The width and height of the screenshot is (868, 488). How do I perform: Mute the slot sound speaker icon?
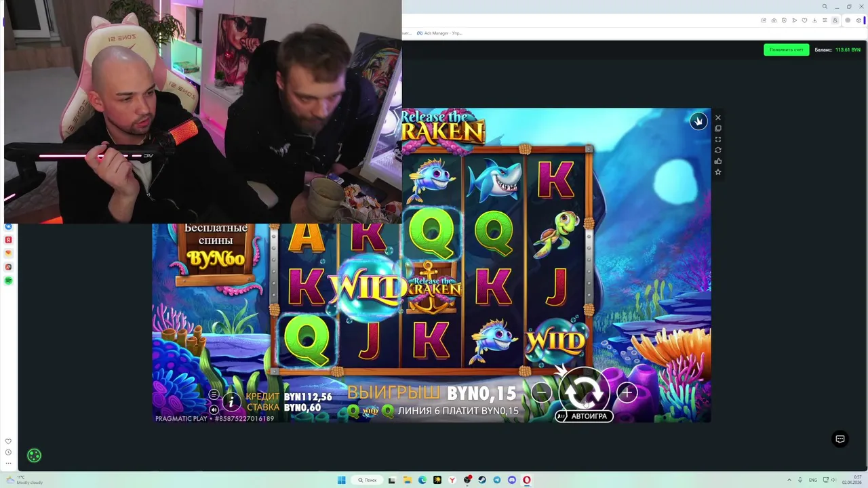pyautogui.click(x=214, y=409)
